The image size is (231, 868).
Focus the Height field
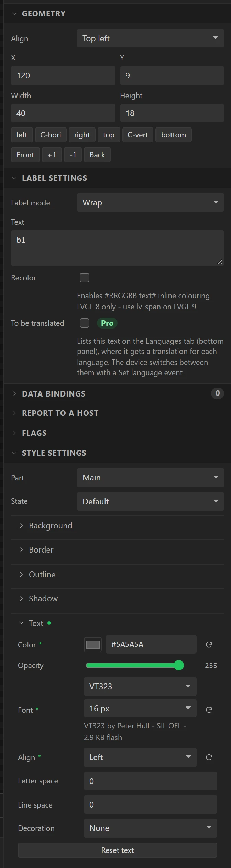click(x=172, y=113)
